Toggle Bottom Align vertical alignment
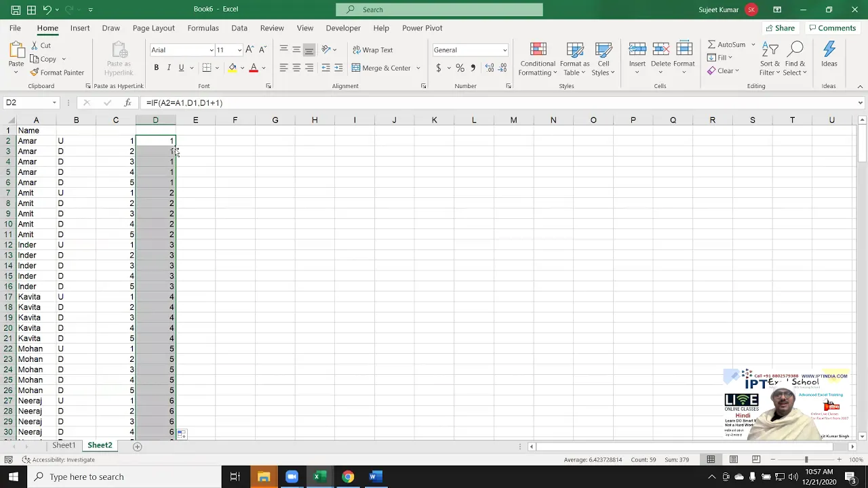Screen dimensions: 868x488 click(x=309, y=49)
